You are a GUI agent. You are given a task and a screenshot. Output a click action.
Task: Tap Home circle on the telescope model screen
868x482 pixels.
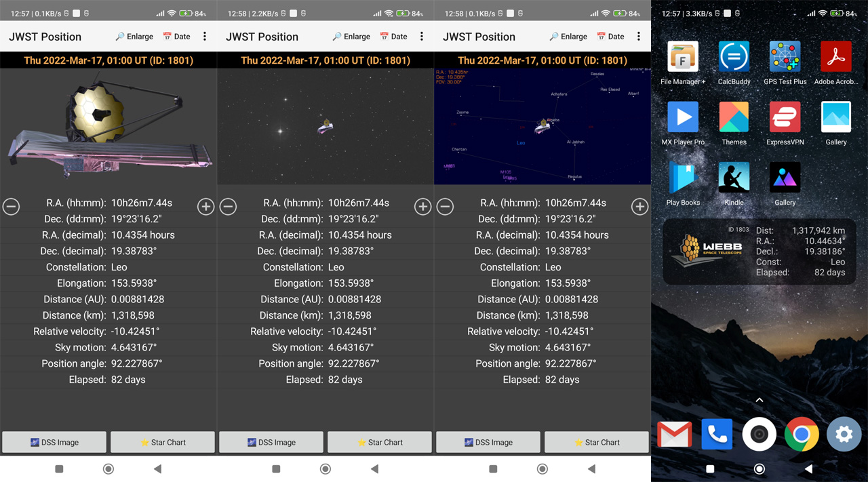pos(108,468)
